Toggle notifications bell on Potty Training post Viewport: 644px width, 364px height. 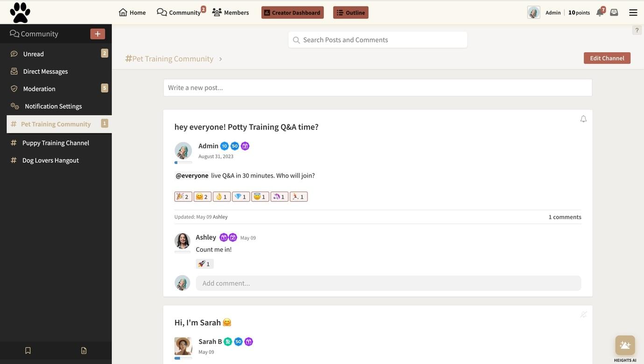583,119
